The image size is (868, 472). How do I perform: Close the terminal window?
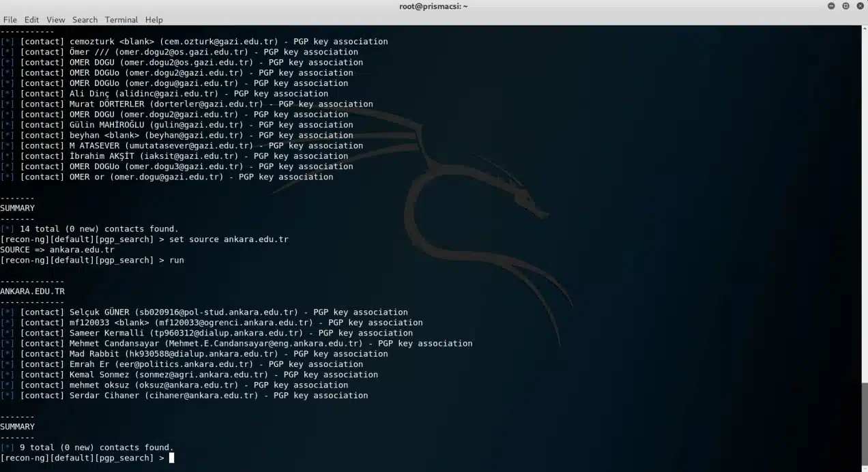click(860, 6)
